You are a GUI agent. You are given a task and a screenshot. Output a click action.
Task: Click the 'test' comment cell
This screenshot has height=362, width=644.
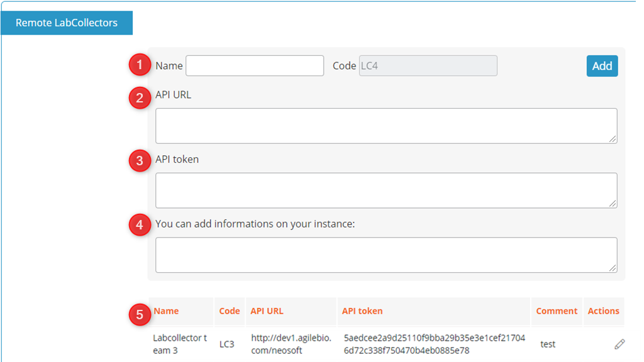coord(548,344)
